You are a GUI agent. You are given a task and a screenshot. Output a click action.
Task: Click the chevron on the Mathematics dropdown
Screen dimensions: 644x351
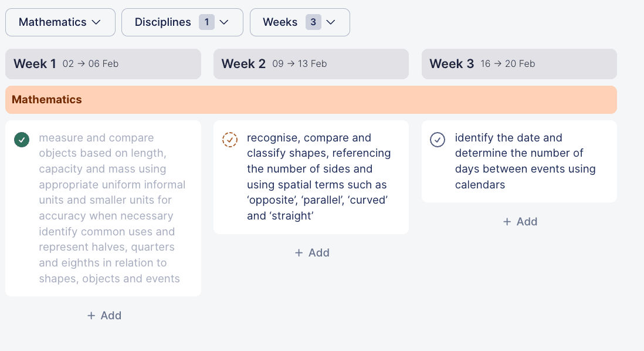point(96,22)
